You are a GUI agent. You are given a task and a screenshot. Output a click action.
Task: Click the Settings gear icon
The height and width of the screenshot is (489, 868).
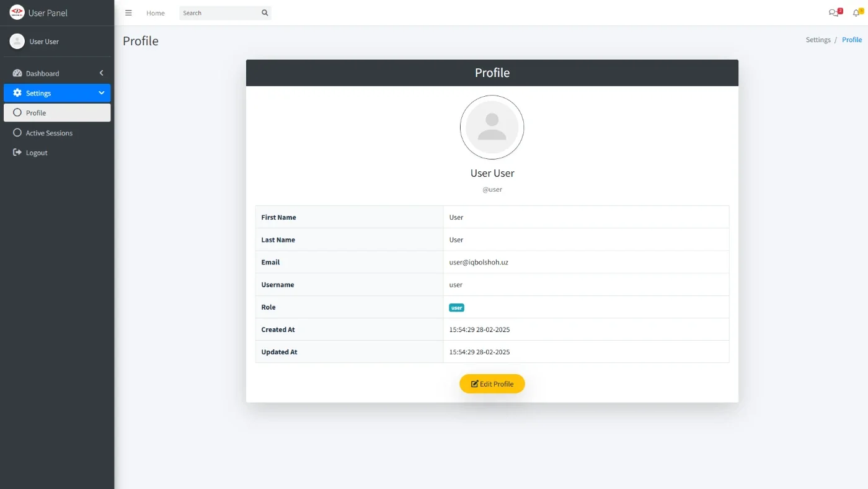[17, 93]
